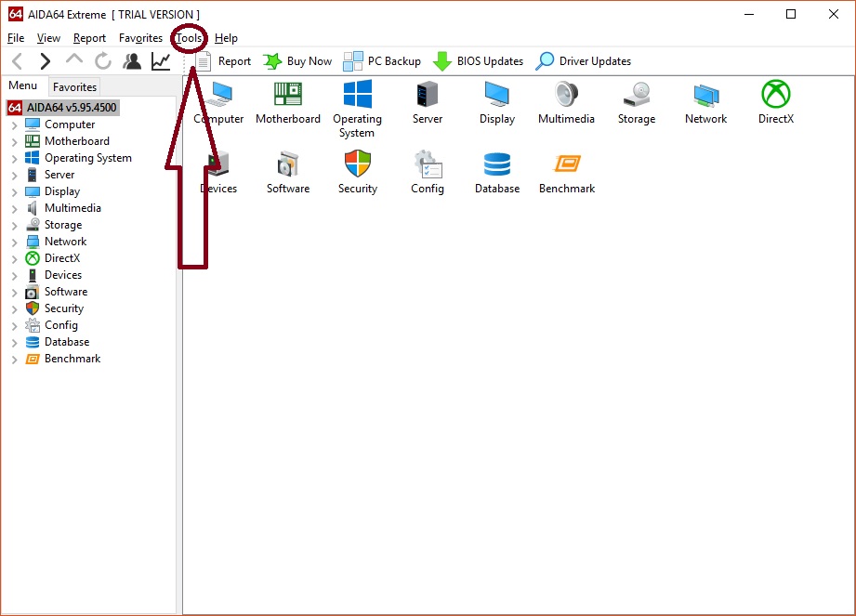Expand the Security tree node
Screen dimensions: 856x616
coord(15,309)
